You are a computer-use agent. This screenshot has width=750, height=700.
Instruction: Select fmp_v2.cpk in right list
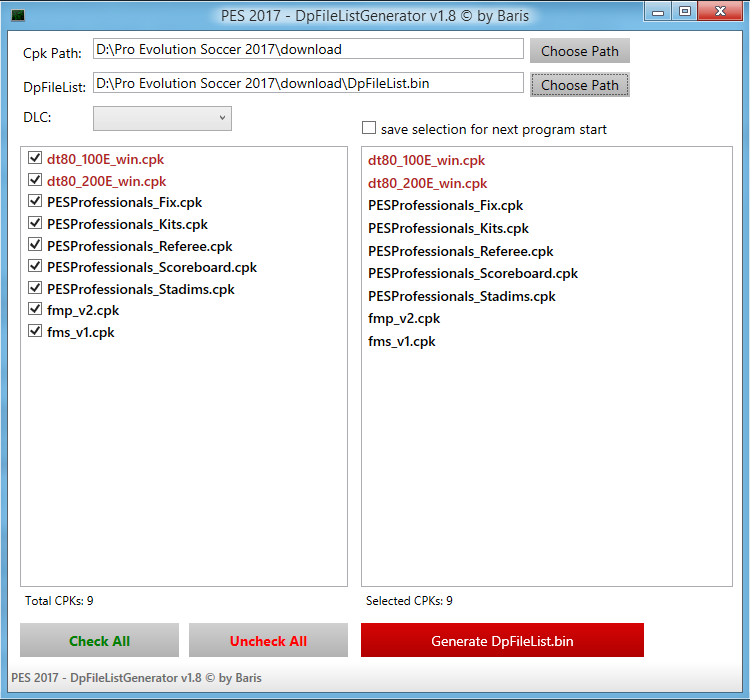(404, 318)
